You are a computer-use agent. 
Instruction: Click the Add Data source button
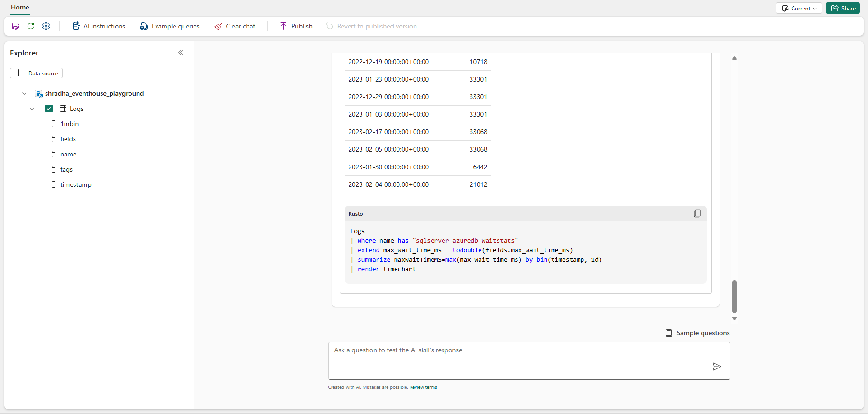click(37, 73)
